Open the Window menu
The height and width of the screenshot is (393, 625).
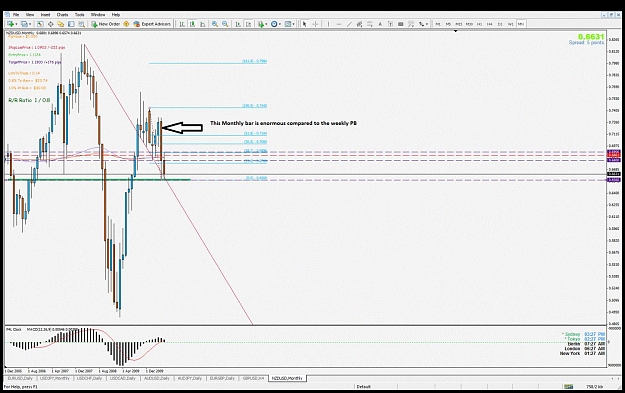pos(98,15)
